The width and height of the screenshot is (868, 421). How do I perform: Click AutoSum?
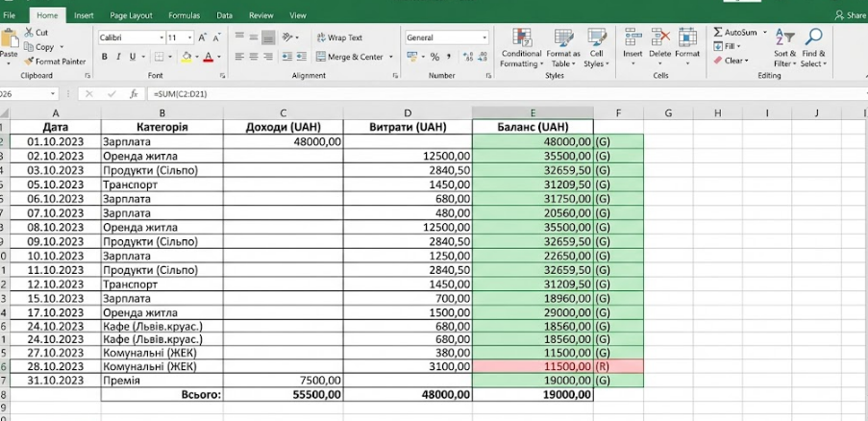pyautogui.click(x=735, y=33)
